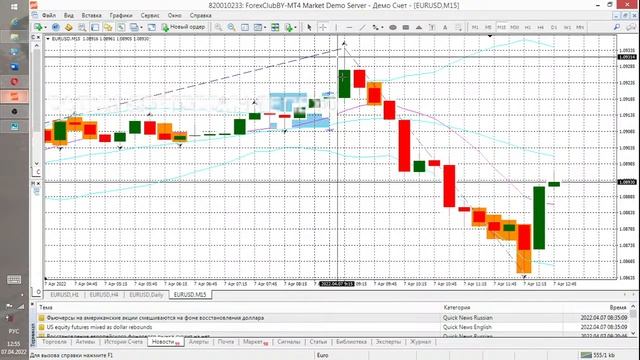Click the РУС language indicator
The width and height of the screenshot is (640, 360).
pos(14,331)
